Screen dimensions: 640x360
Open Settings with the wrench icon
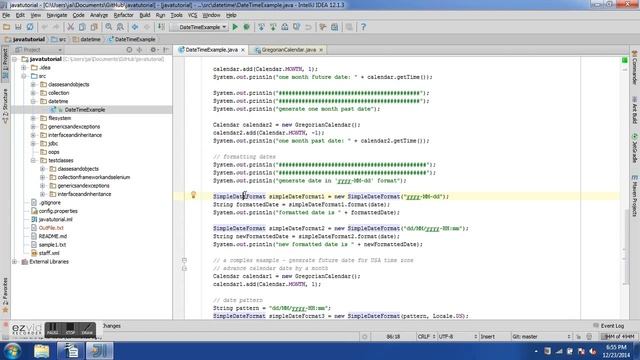tap(323, 27)
